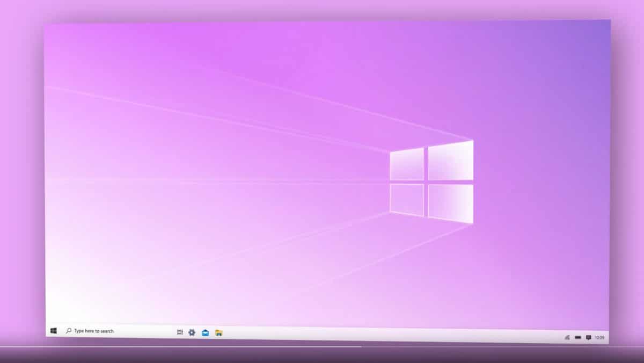
Task: Click the Wi-Fi icon in system tray
Action: click(x=567, y=337)
